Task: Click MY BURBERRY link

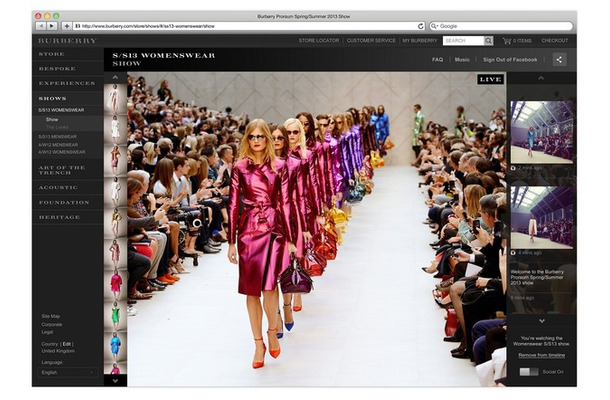Action: click(420, 40)
